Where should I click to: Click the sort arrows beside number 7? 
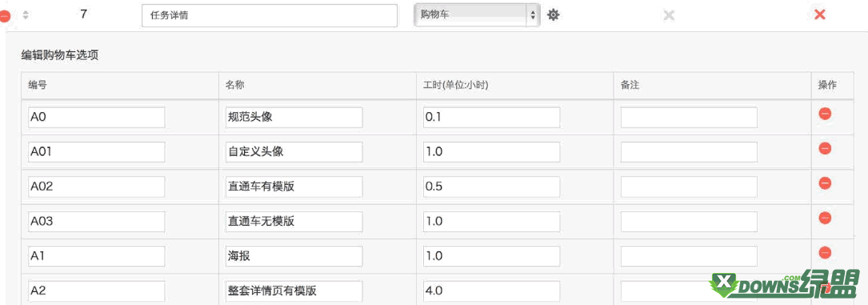click(26, 15)
